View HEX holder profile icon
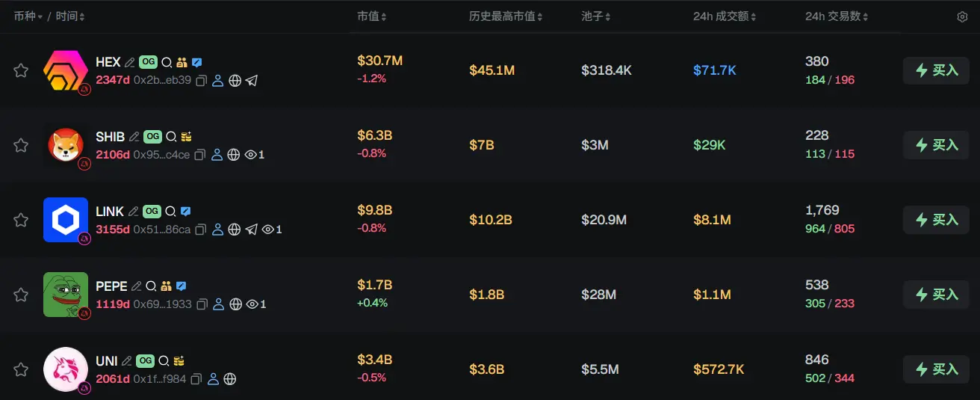 point(218,81)
